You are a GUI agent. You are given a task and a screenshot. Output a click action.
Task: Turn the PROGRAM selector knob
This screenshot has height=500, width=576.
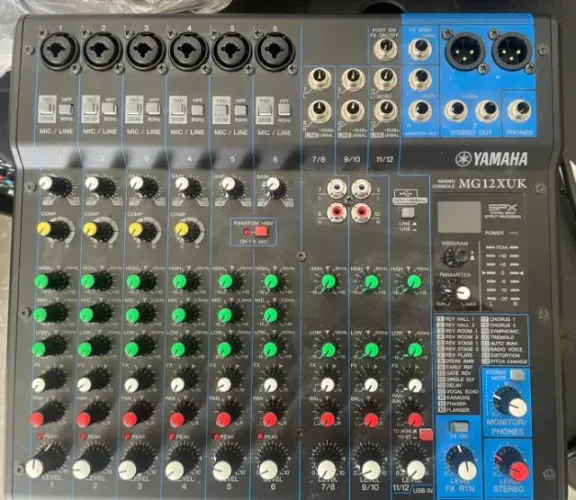(456, 257)
